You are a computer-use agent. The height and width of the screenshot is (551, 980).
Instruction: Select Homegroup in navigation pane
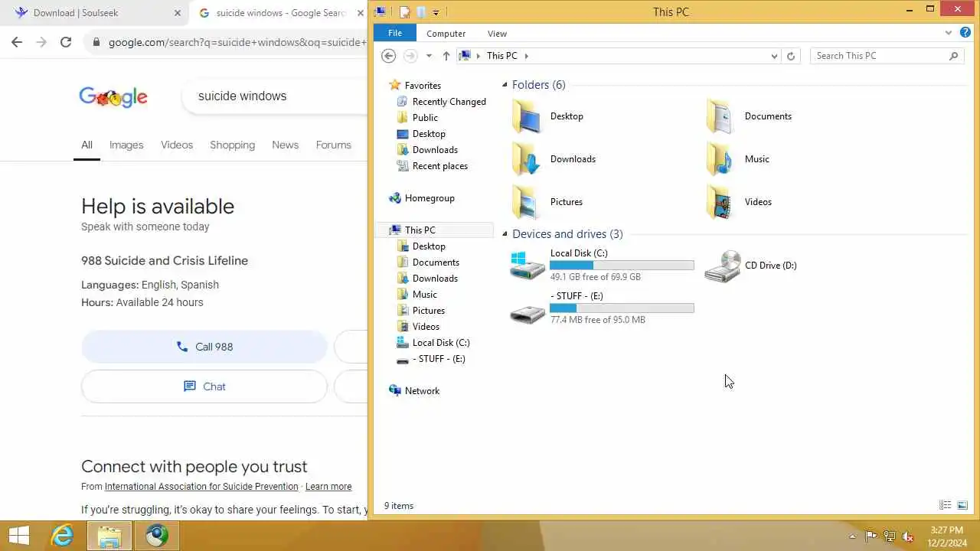pyautogui.click(x=422, y=198)
